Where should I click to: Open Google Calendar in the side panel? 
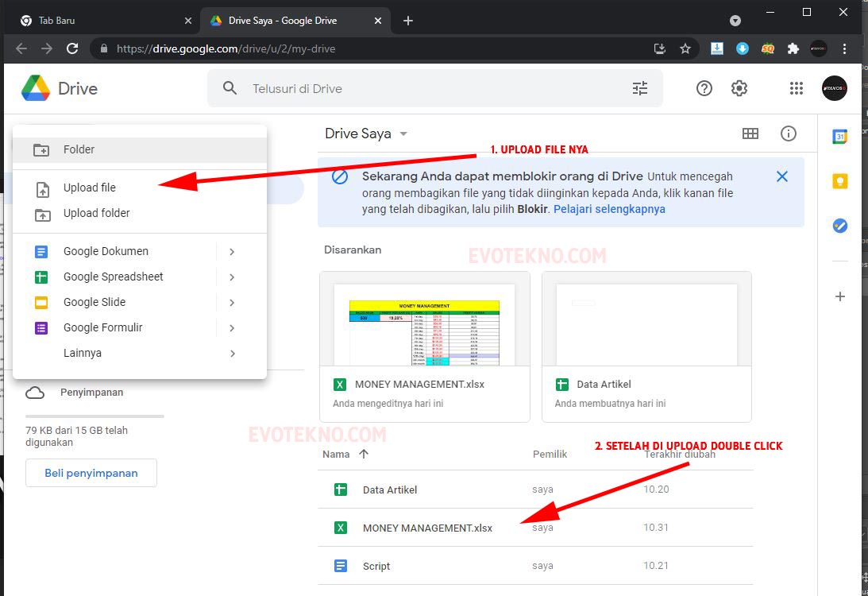(839, 136)
